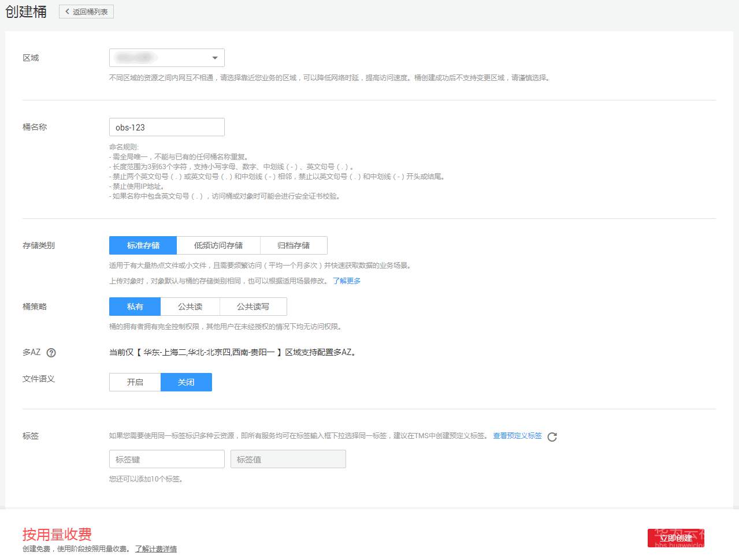Click the 您还可以添加10个标签 hint text

click(x=146, y=479)
